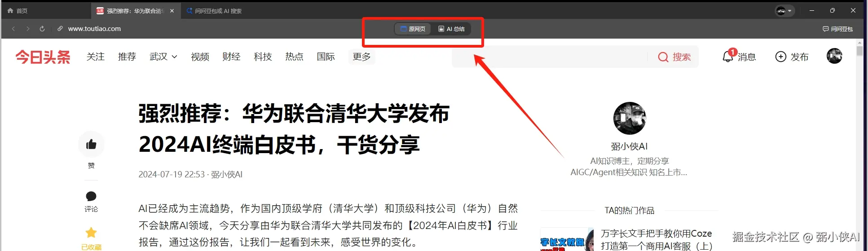Open 消息 notifications bell
The image size is (868, 251).
pos(739,57)
